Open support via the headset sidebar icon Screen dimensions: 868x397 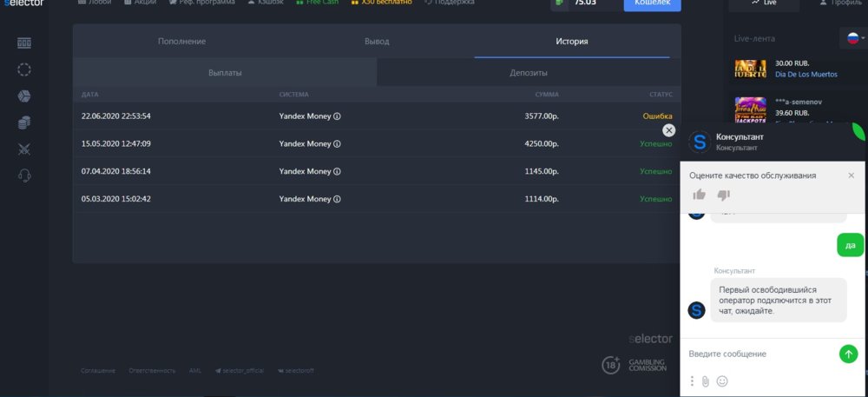point(24,175)
